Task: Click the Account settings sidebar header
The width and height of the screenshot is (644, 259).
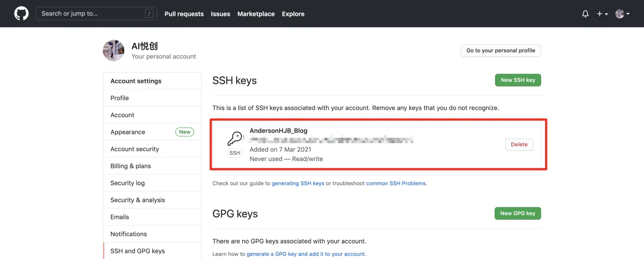Action: click(x=136, y=81)
